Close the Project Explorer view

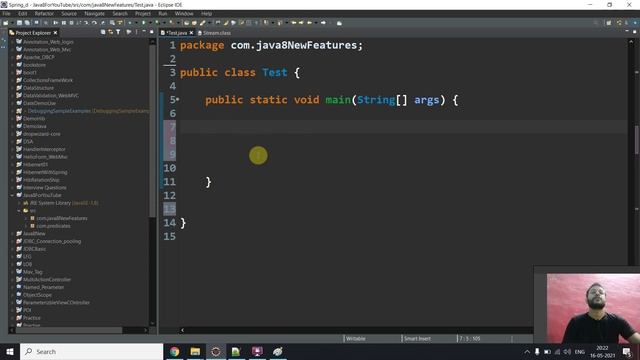click(x=55, y=33)
